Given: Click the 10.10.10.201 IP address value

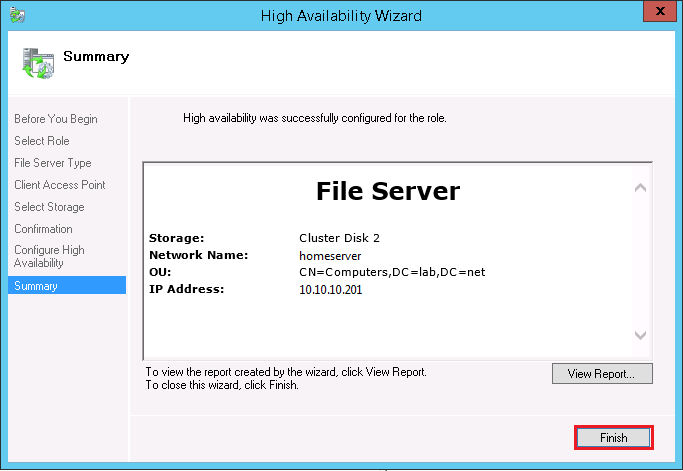Looking at the screenshot, I should 331,290.
